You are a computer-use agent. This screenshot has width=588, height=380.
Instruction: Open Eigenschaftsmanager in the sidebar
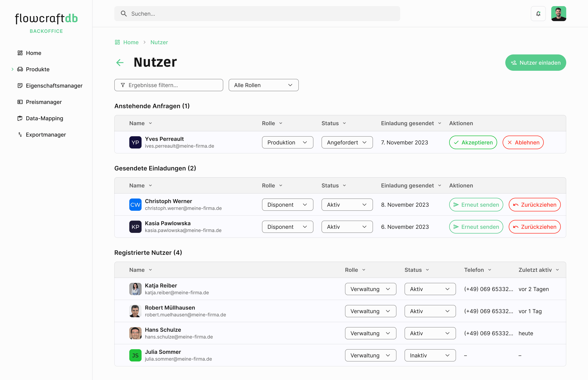click(54, 86)
